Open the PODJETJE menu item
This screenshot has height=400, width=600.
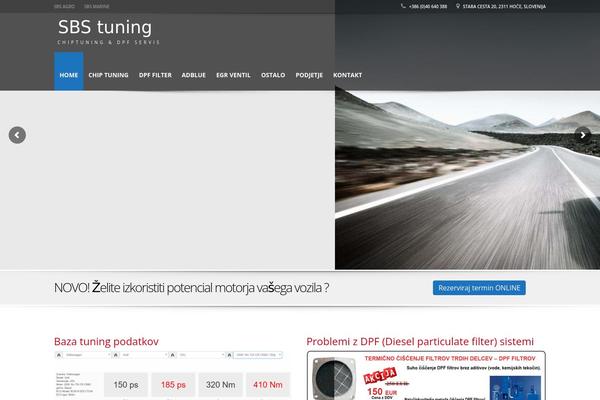click(x=309, y=75)
